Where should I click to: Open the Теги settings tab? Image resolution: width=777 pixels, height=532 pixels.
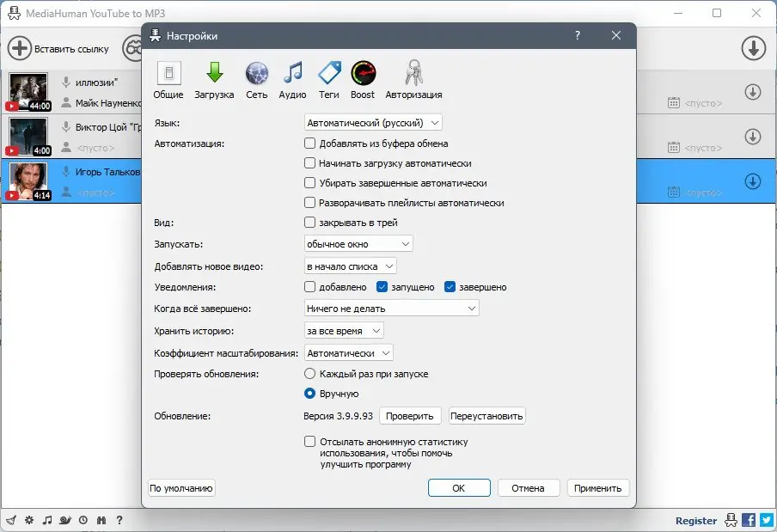click(x=329, y=80)
